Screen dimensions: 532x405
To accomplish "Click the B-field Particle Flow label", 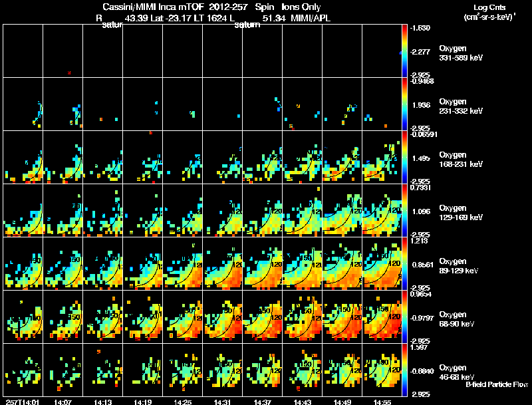I will (x=497, y=384).
